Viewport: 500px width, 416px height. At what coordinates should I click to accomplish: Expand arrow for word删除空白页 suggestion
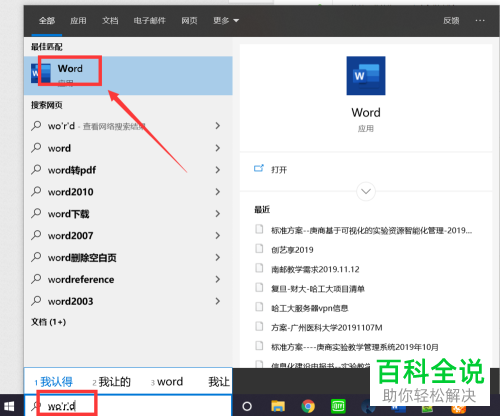[218, 257]
